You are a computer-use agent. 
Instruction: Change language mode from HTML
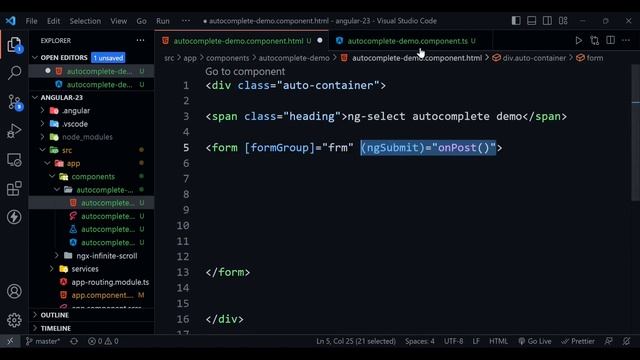tap(498, 341)
